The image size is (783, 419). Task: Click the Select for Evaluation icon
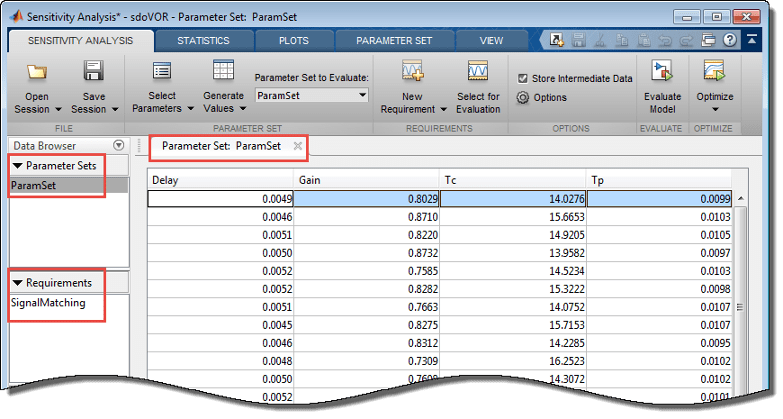(478, 71)
